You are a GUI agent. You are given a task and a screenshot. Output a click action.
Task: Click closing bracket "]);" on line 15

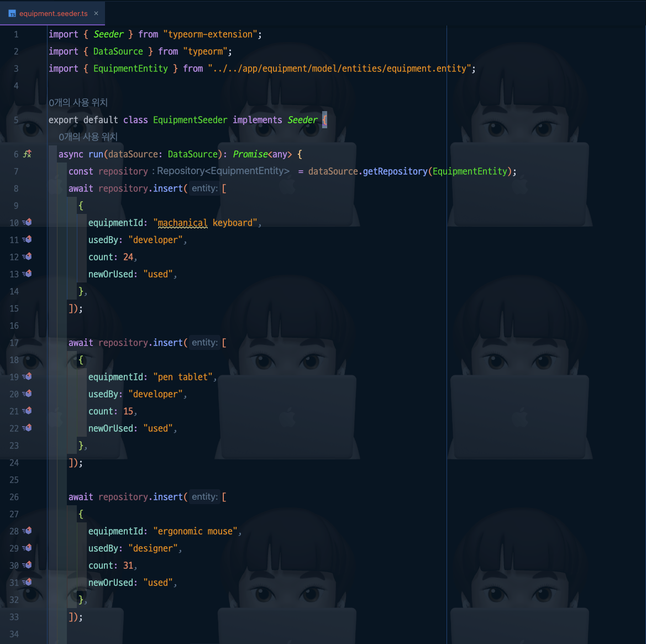[x=75, y=308]
